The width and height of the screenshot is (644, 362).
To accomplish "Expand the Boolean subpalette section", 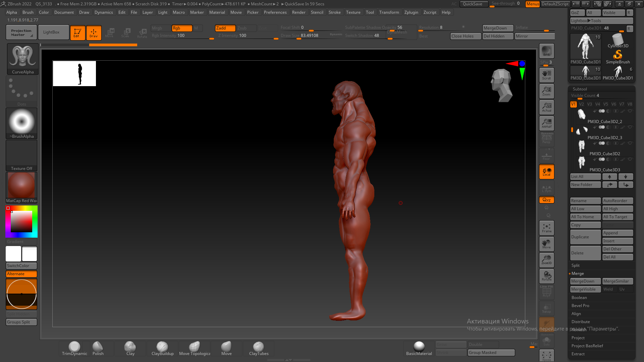I will (x=579, y=298).
